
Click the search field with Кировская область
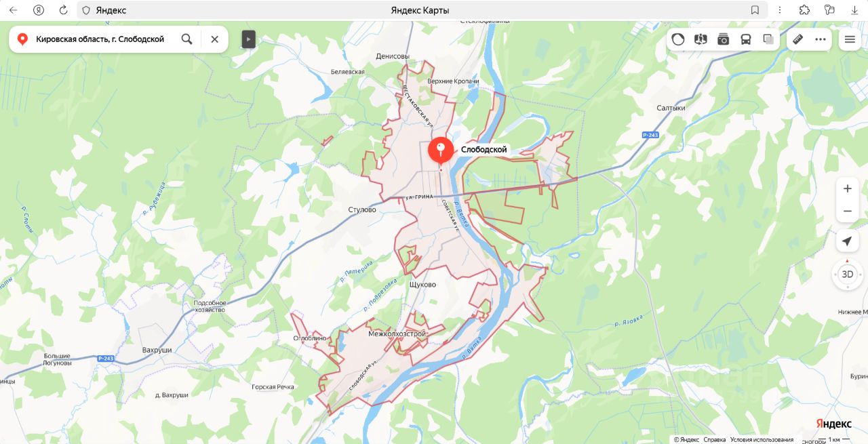pyautogui.click(x=100, y=39)
